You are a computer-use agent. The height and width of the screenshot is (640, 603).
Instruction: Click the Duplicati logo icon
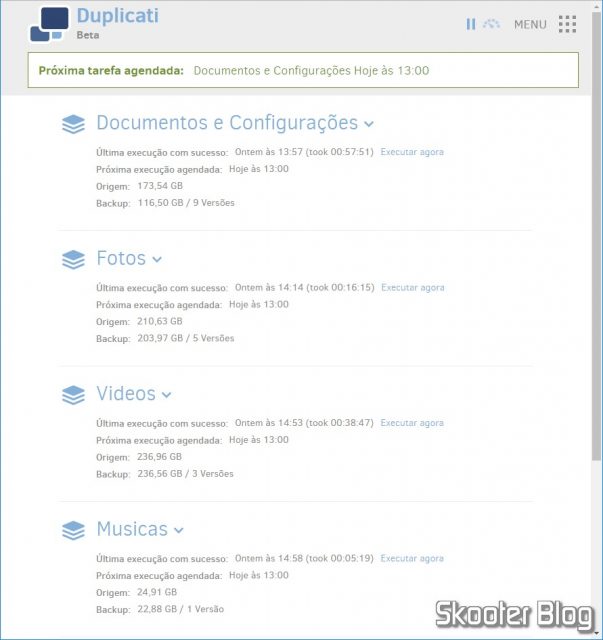[x=49, y=24]
